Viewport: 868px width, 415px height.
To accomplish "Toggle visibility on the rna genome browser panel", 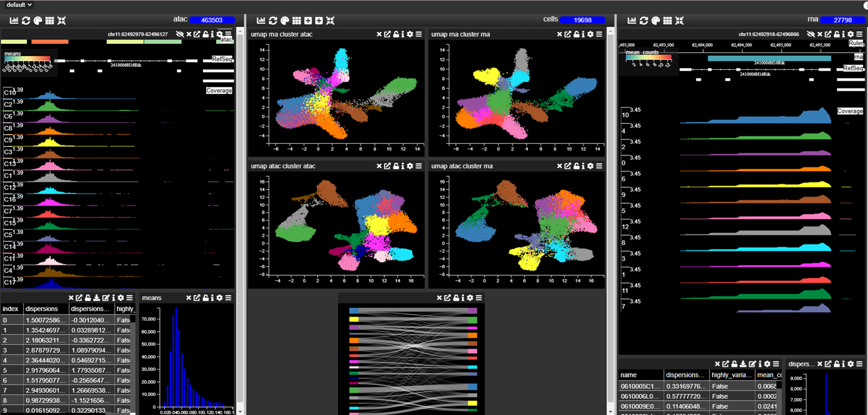I will point(811,34).
